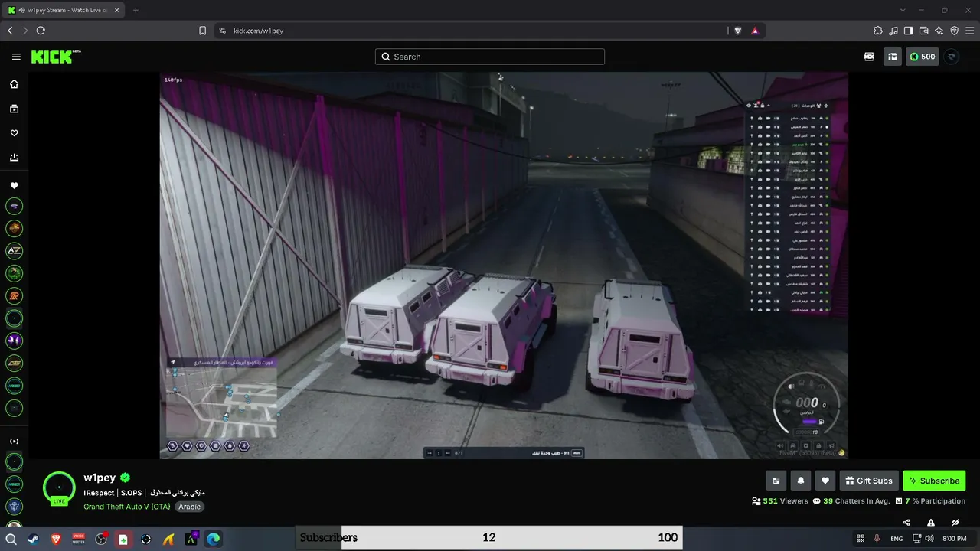The width and height of the screenshot is (980, 551).
Task: Toggle stream notifications bell
Action: tap(801, 481)
